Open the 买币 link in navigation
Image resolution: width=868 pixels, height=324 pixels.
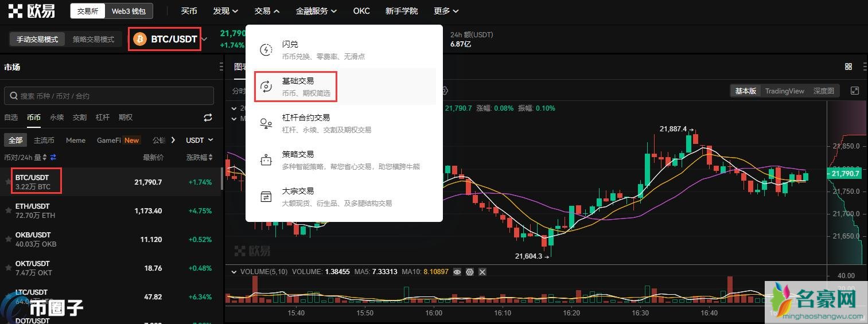pyautogui.click(x=189, y=11)
